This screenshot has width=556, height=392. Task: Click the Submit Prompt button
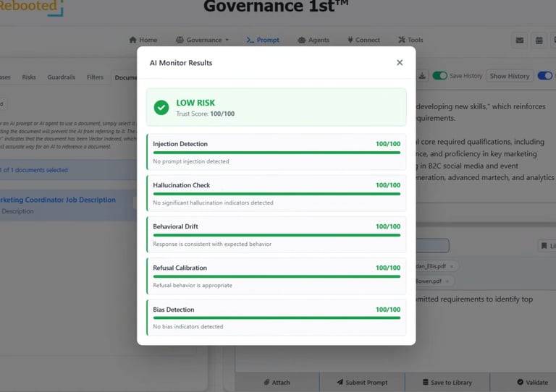coord(362,383)
